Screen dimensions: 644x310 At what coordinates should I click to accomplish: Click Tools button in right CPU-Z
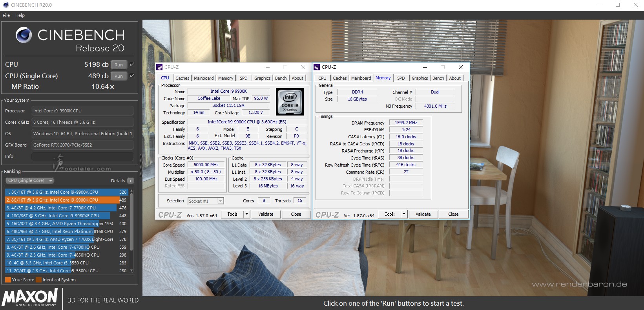[390, 214]
